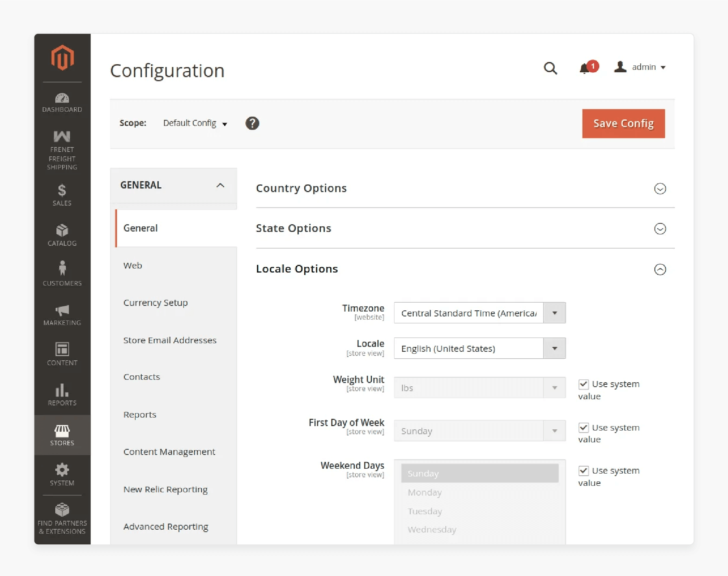Open Find Partners & Extensions
728x576 pixels.
(62, 519)
